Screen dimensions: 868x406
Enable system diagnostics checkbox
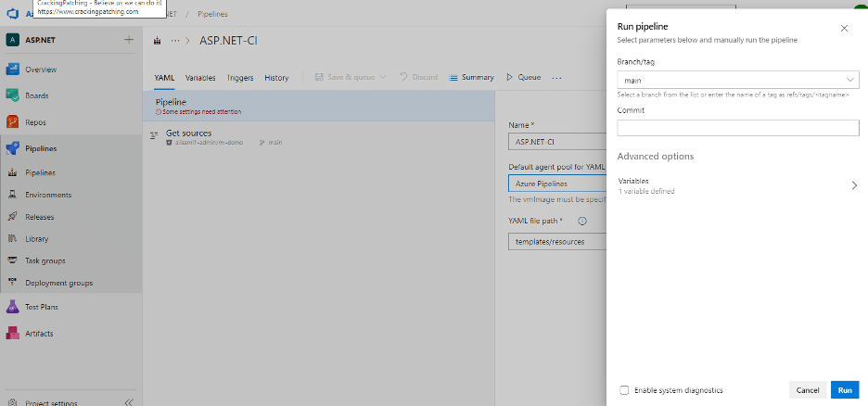pos(624,390)
